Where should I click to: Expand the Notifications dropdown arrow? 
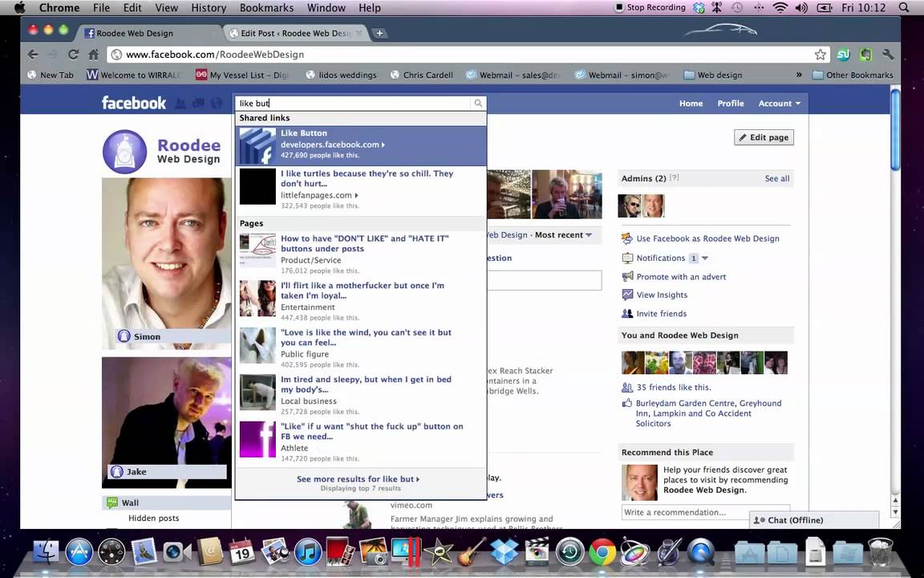pos(705,258)
